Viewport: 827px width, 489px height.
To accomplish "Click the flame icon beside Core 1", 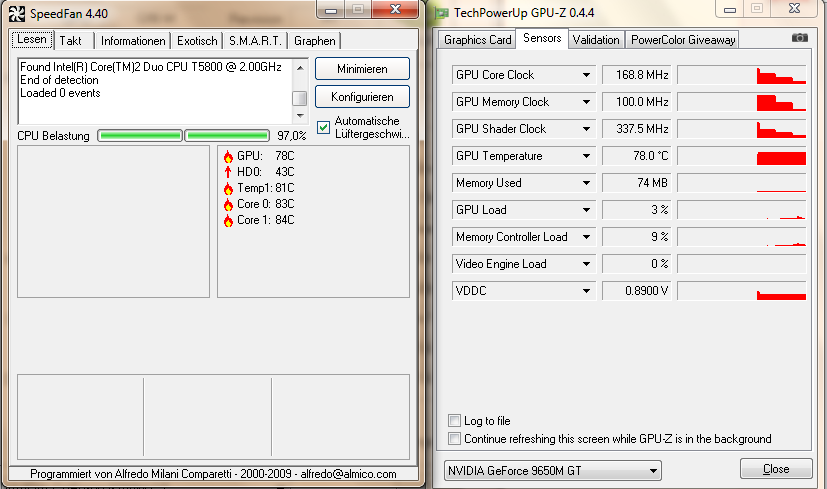I will (x=228, y=220).
